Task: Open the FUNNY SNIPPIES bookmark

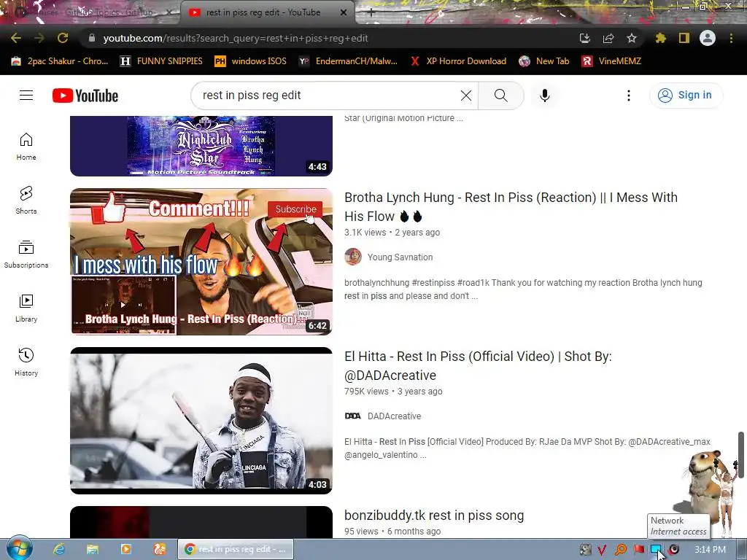Action: click(161, 61)
